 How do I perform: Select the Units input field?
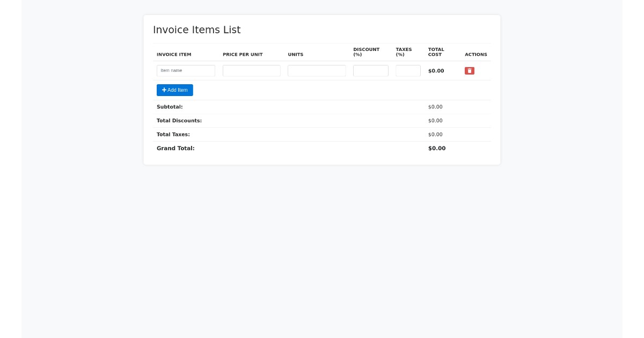pyautogui.click(x=317, y=71)
